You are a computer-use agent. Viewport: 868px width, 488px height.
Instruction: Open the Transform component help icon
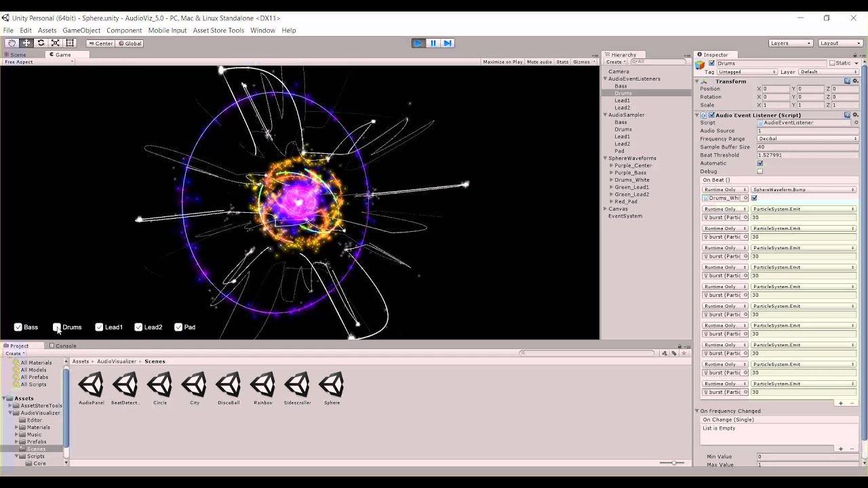point(847,81)
